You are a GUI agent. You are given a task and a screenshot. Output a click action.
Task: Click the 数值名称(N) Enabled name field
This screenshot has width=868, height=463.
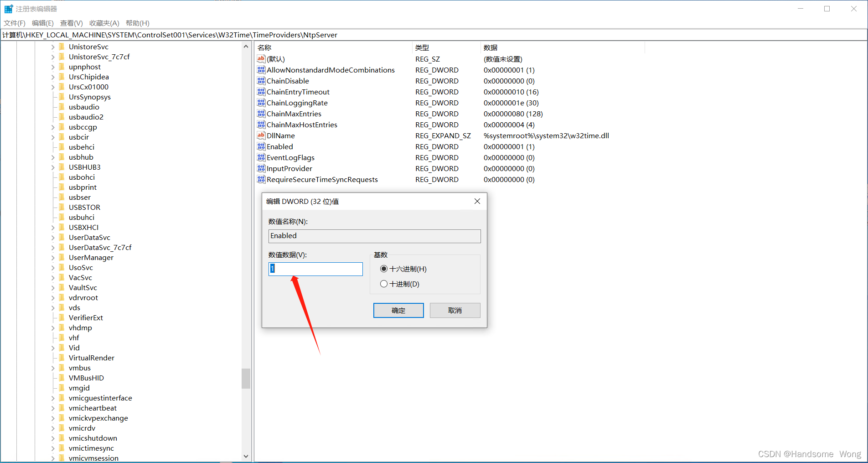pyautogui.click(x=374, y=236)
